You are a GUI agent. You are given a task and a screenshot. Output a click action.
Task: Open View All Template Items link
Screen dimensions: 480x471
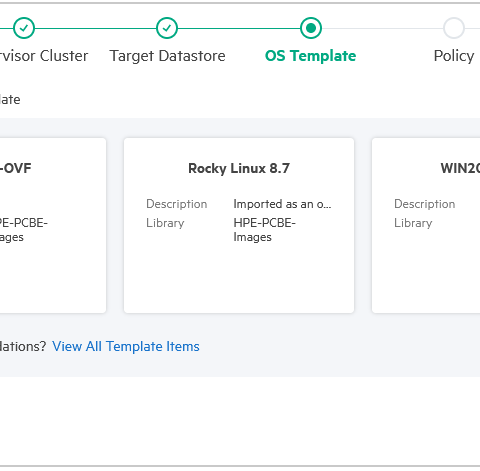tap(126, 347)
